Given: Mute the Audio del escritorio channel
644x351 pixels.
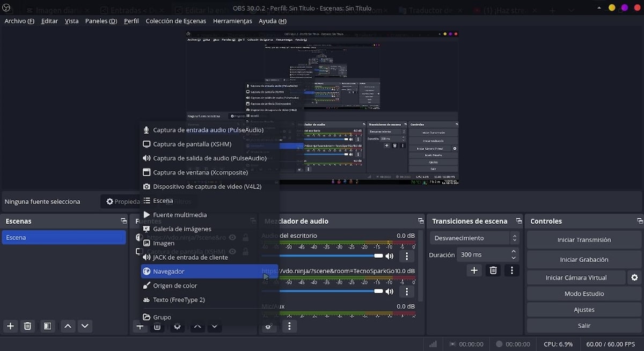Looking at the screenshot, I should (x=390, y=256).
